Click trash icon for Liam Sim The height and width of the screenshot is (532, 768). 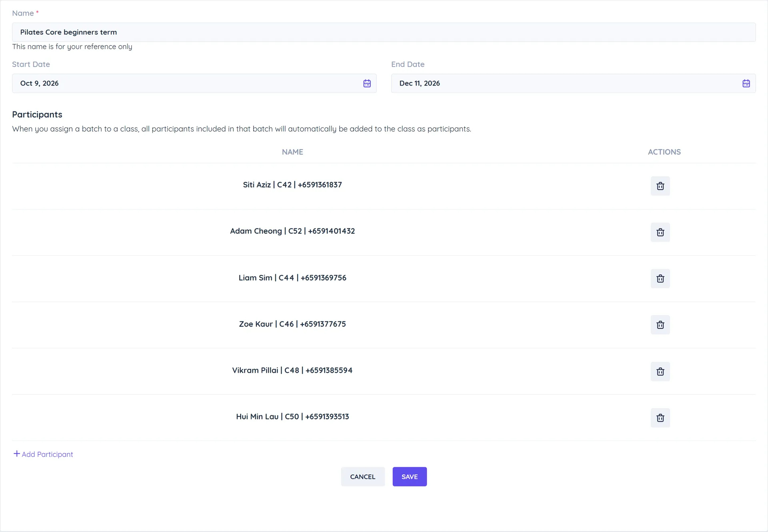tap(660, 279)
